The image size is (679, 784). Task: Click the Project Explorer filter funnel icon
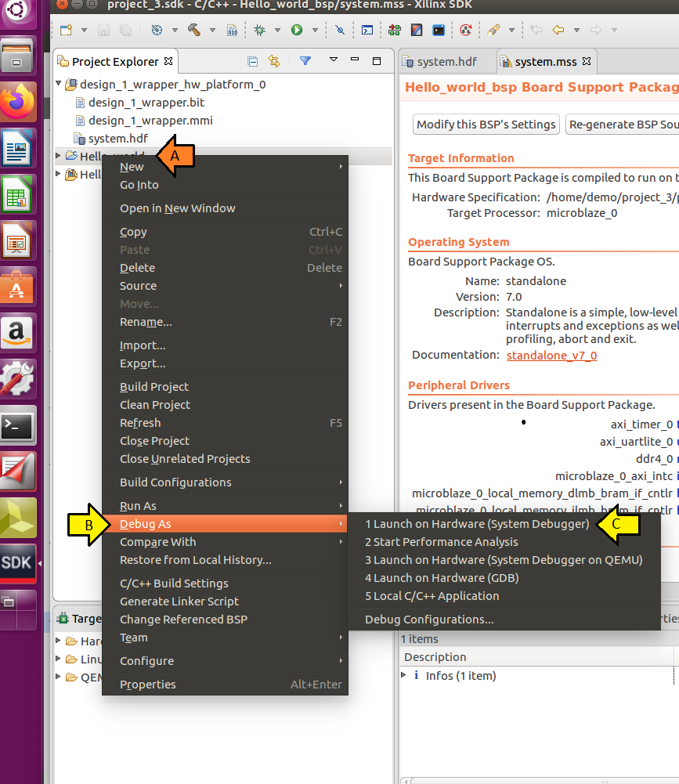(x=305, y=61)
